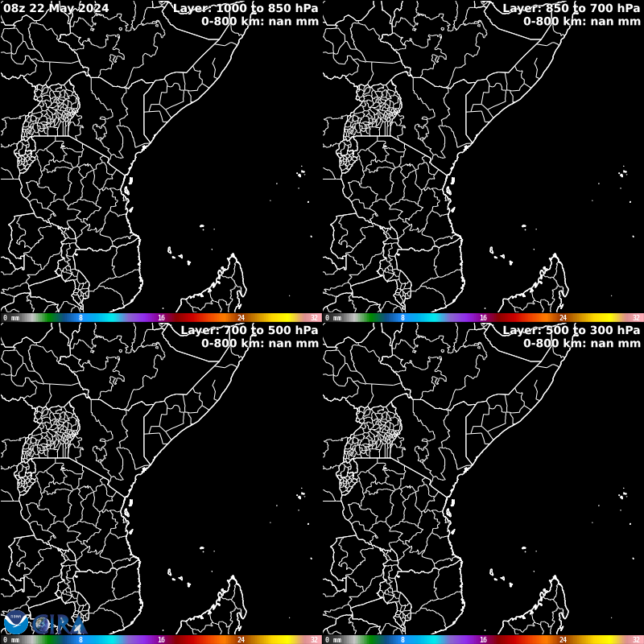Click "0-800 km: nan mm" in 700-500 hPa panel
Viewport: 644px width, 644px height.
click(260, 344)
